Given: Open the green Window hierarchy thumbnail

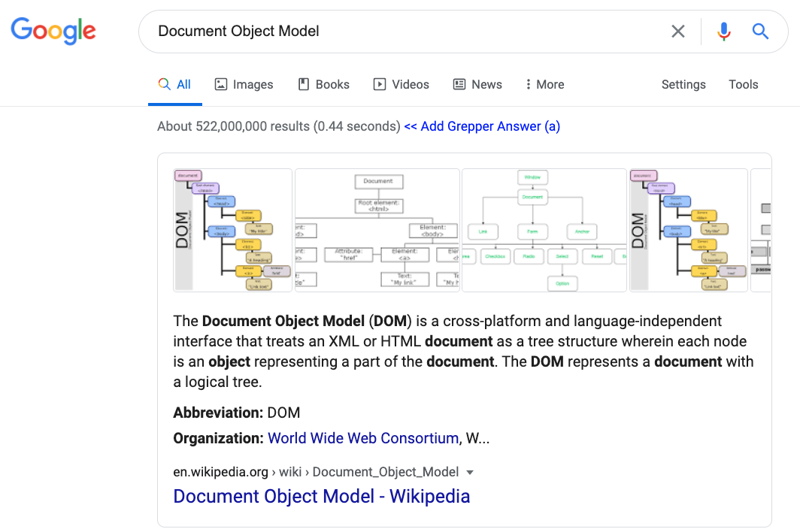Looking at the screenshot, I should [x=544, y=230].
